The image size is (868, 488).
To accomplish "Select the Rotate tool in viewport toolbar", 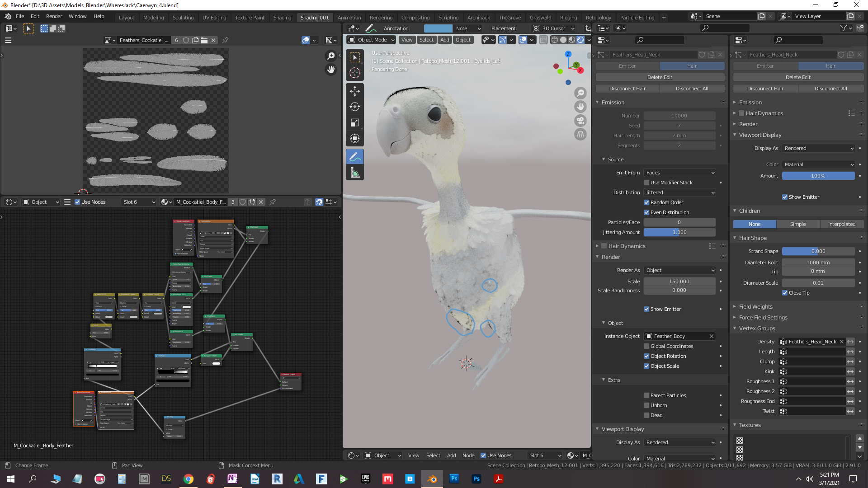I will pos(355,107).
